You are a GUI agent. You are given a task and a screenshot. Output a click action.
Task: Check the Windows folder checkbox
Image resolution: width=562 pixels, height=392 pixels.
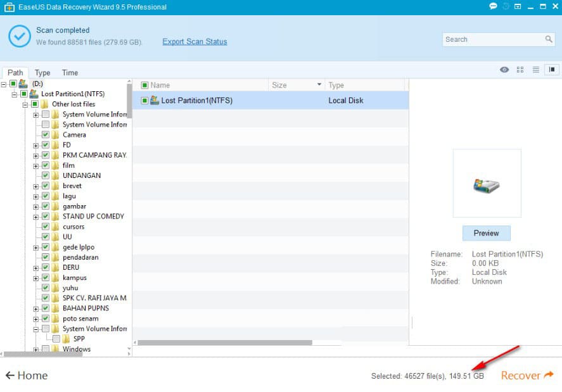[46, 349]
